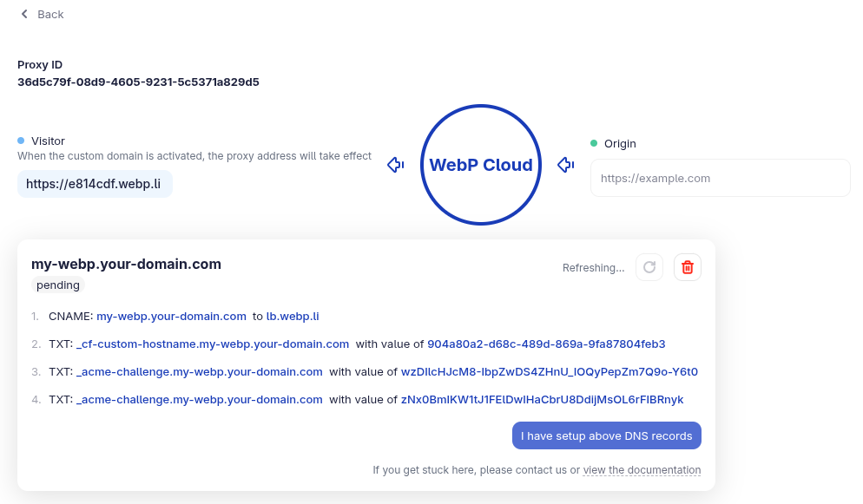Click the Proxy ID value 36d5c79f-08d9-4605
This screenshot has width=863, height=504.
click(138, 82)
